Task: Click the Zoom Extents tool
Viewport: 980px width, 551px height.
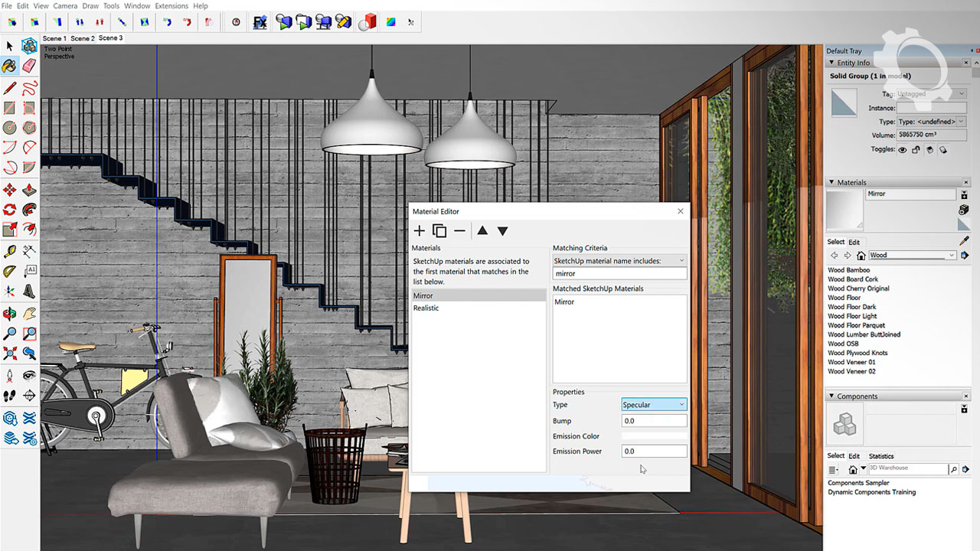Action: click(x=10, y=354)
